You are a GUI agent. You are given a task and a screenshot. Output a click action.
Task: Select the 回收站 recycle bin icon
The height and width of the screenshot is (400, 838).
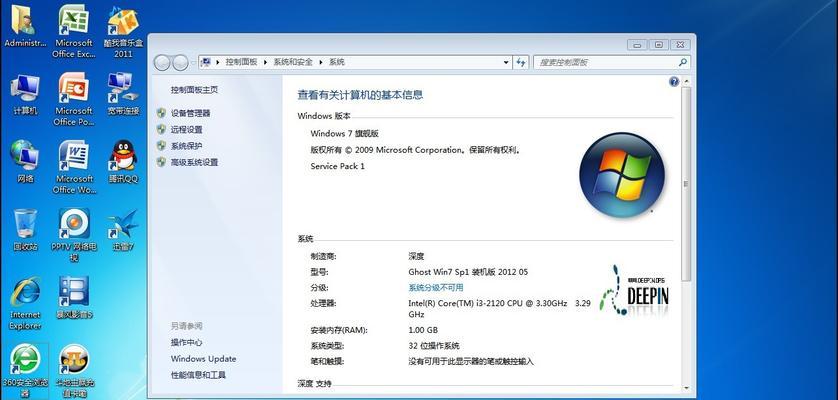pyautogui.click(x=25, y=230)
